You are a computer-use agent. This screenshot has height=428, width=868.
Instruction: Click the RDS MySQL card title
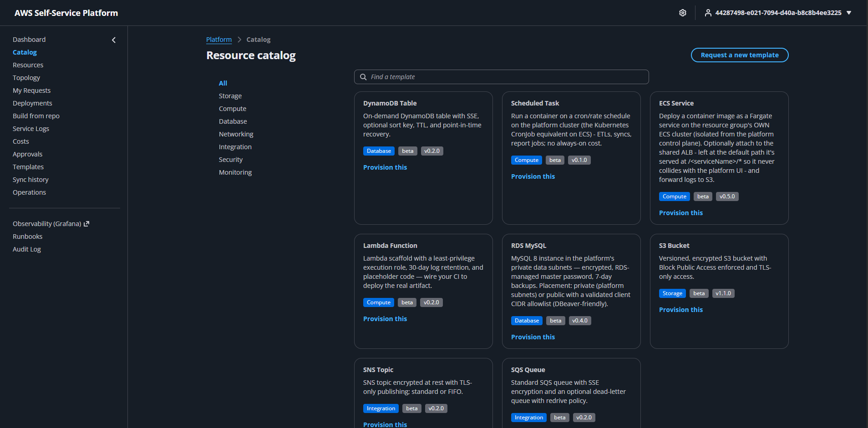pos(528,246)
